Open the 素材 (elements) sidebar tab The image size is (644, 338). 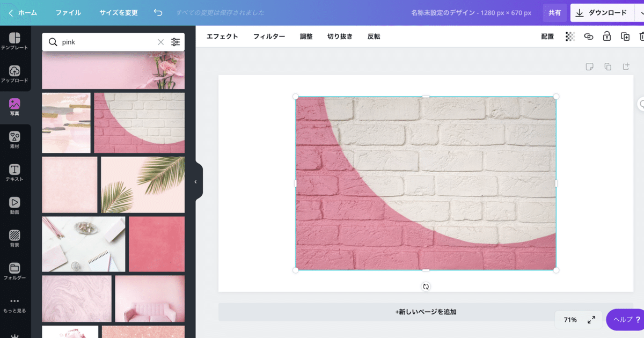tap(14, 140)
